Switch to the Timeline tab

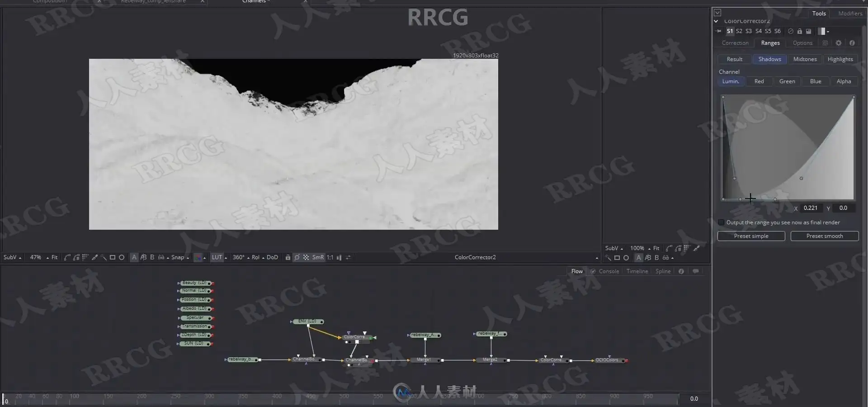coord(637,271)
